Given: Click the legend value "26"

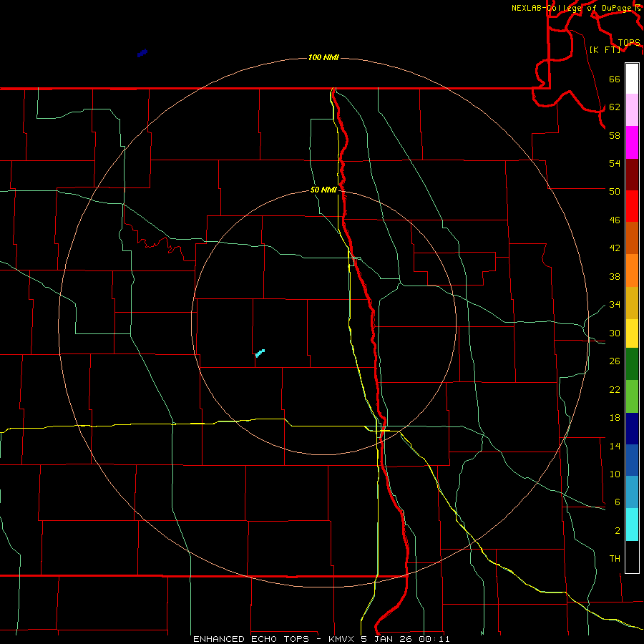Looking at the screenshot, I should click(x=615, y=361).
